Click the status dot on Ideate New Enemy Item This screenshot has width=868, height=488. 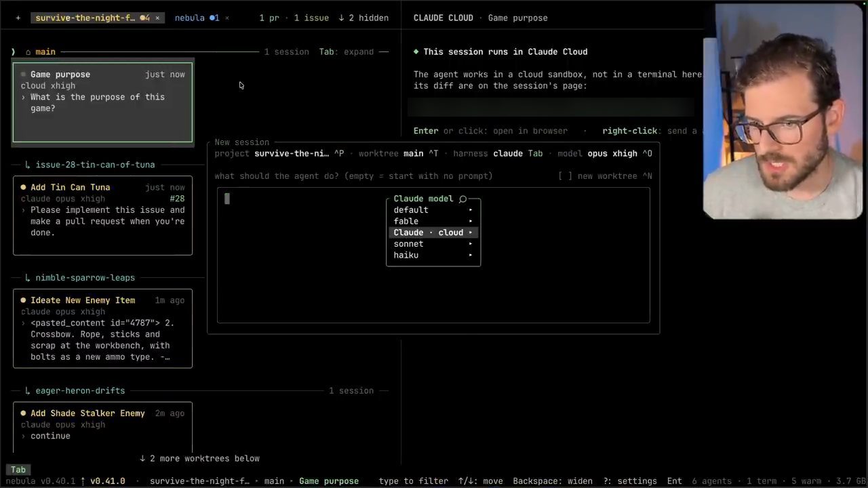tap(24, 300)
